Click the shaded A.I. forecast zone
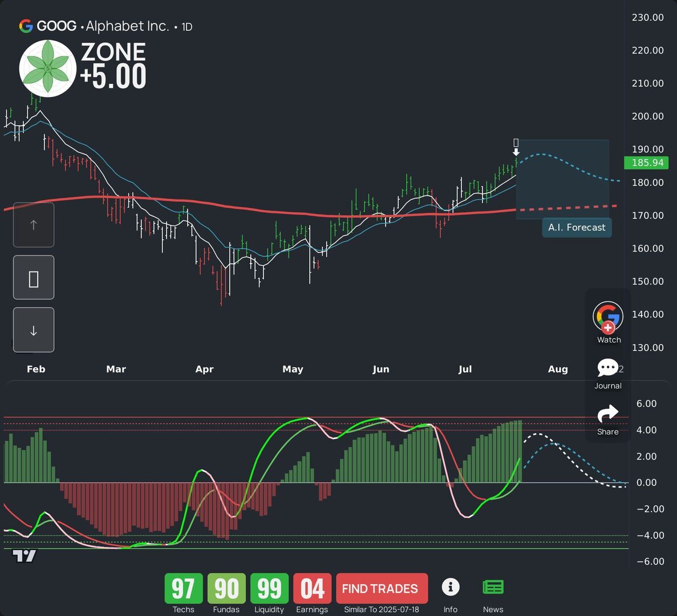The image size is (677, 616). pyautogui.click(x=562, y=179)
